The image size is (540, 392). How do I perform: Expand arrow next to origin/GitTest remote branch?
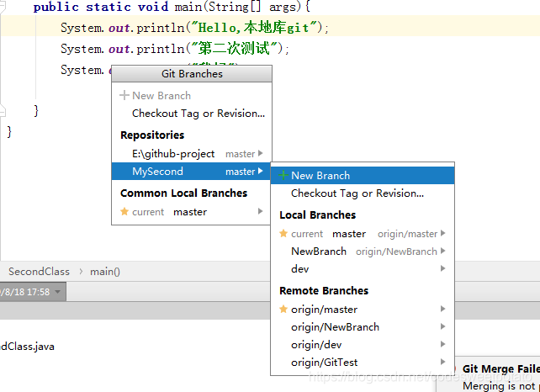443,362
